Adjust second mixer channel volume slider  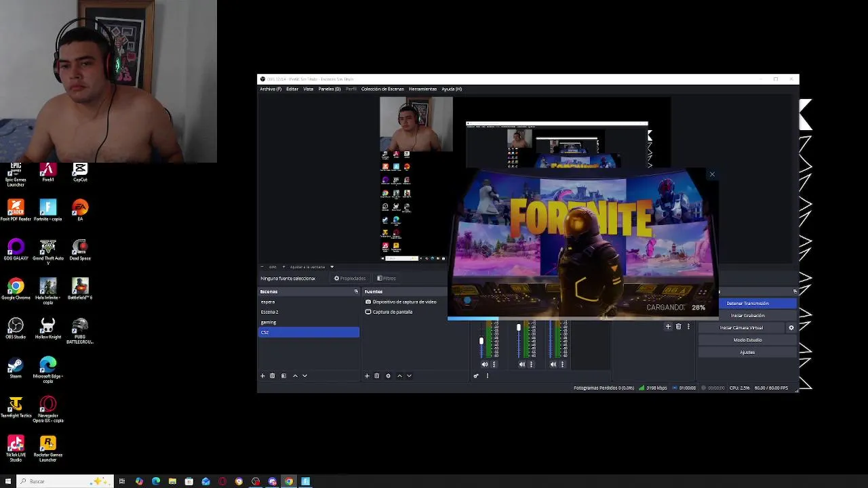point(519,328)
